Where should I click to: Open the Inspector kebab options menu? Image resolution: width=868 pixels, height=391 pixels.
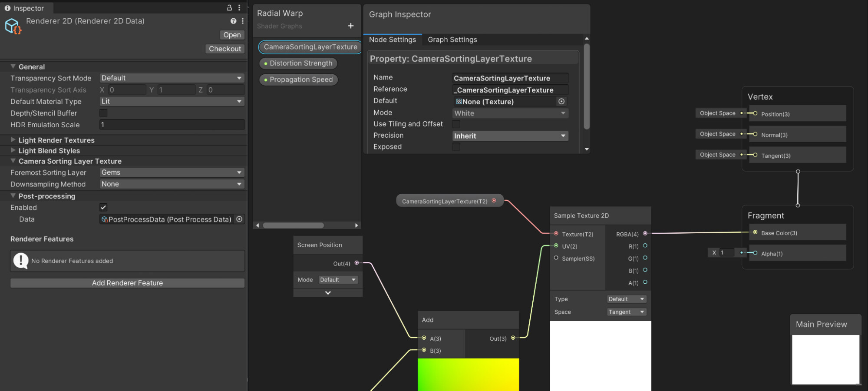click(x=239, y=8)
